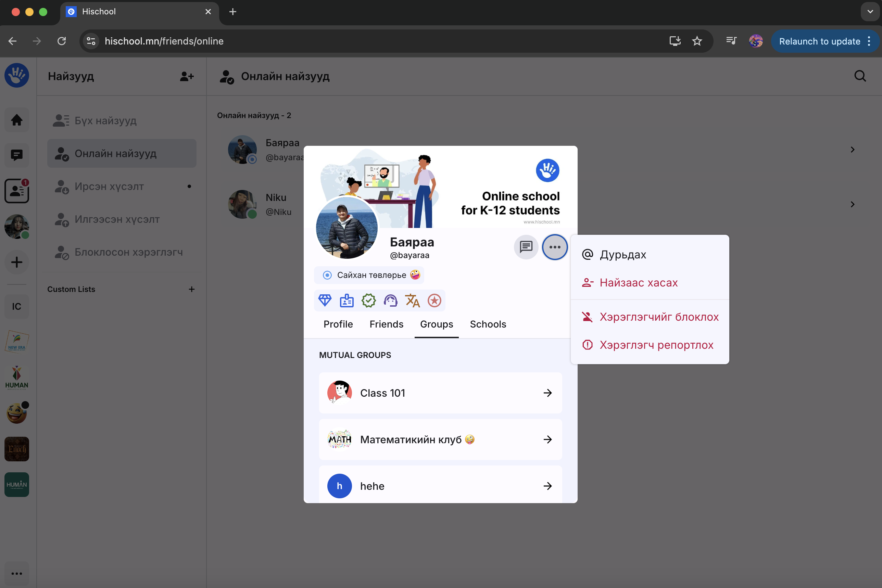Click the diamond badge icon

click(325, 301)
